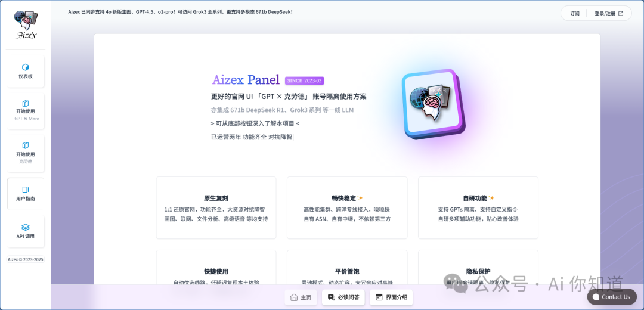Click the sparkle icon next to 自研功能
Viewport: 644px width, 310px height.
pos(491,198)
